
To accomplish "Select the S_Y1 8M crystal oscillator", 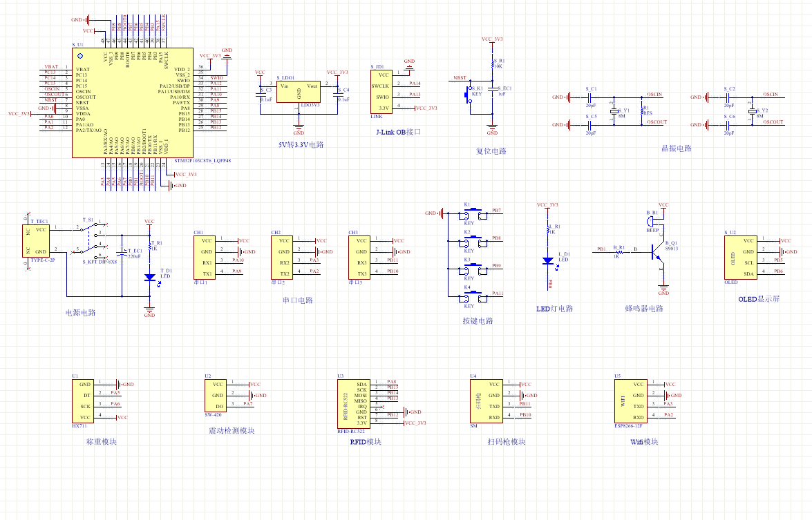I will pos(613,112).
